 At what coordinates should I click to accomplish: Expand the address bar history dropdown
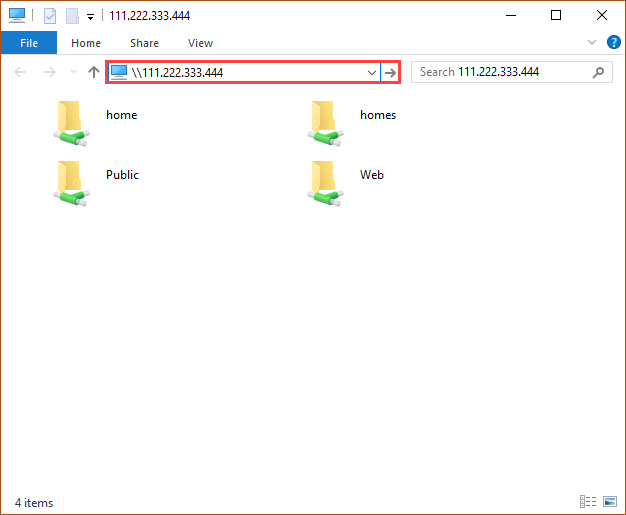(x=372, y=73)
